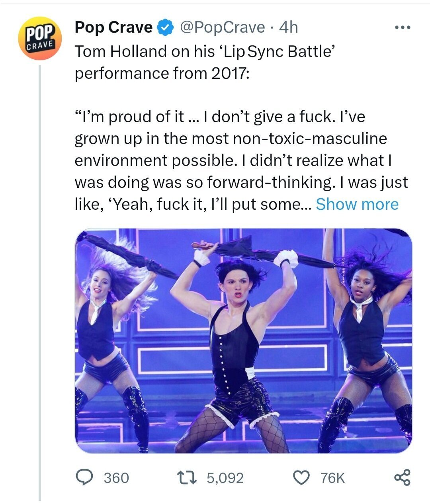This screenshot has height=504, width=430.
Task: Click the blue verified badge
Action: 166,27
